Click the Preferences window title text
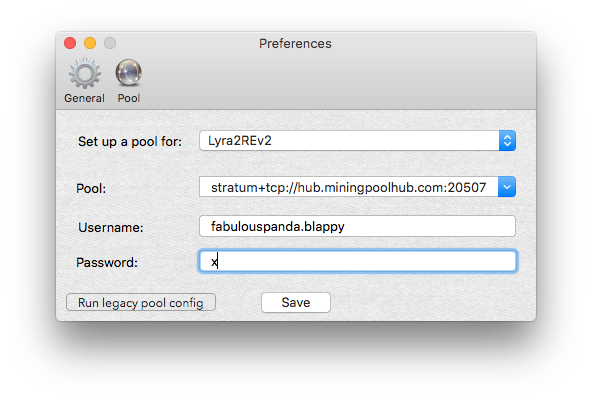592x401 pixels. [x=295, y=43]
